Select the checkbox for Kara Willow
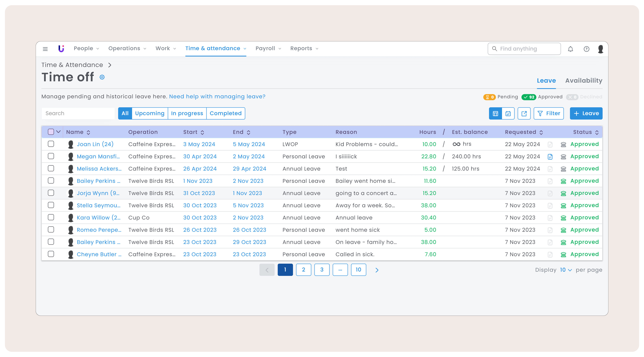The height and width of the screenshot is (357, 644). tap(51, 217)
